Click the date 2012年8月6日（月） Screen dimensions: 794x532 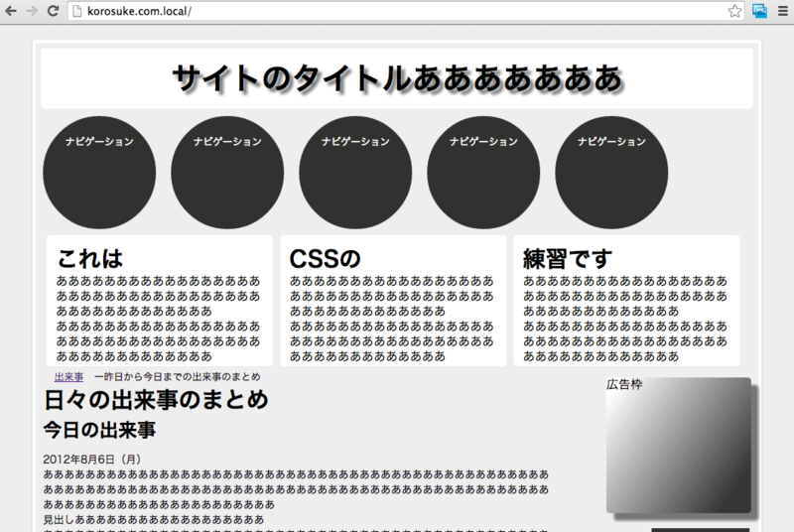point(92,460)
